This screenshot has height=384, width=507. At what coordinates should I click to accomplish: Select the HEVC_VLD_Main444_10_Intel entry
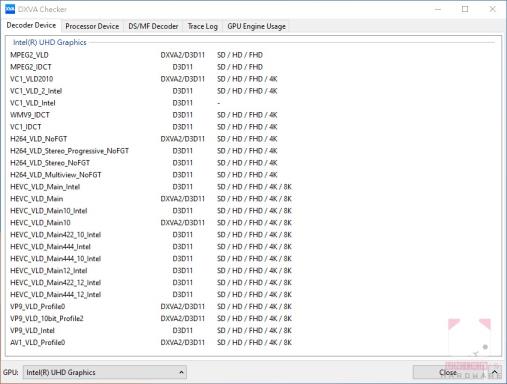click(56, 259)
